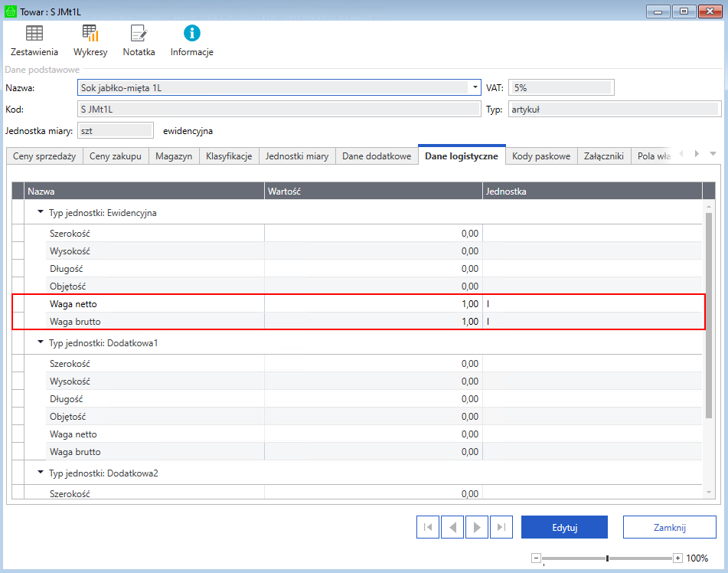Click the Zamknij button
The image size is (728, 573).
coord(669,527)
